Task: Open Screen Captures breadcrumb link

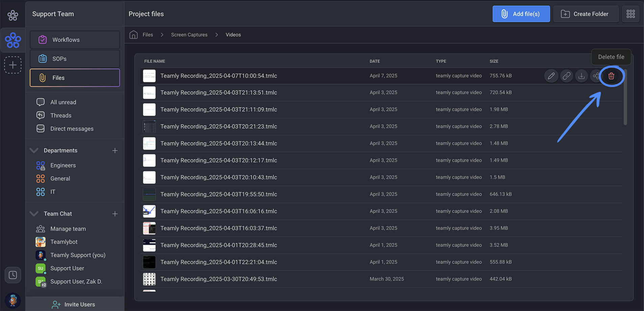Action: coord(189,35)
